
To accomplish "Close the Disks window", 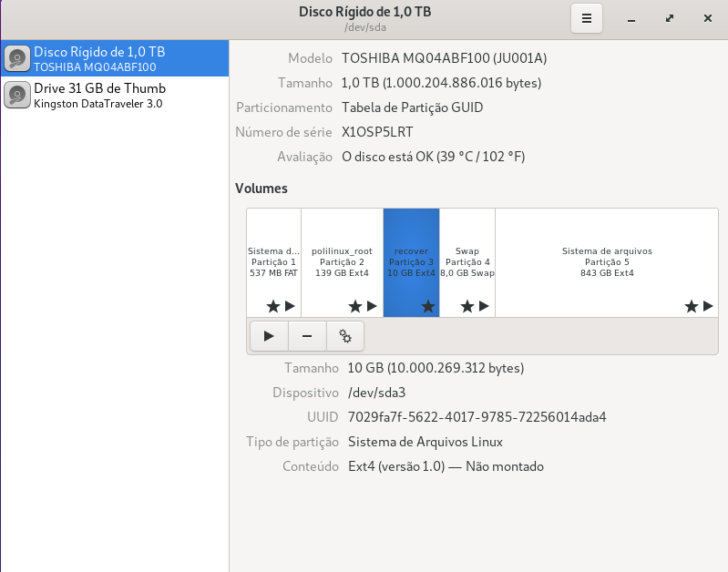I will (x=708, y=18).
